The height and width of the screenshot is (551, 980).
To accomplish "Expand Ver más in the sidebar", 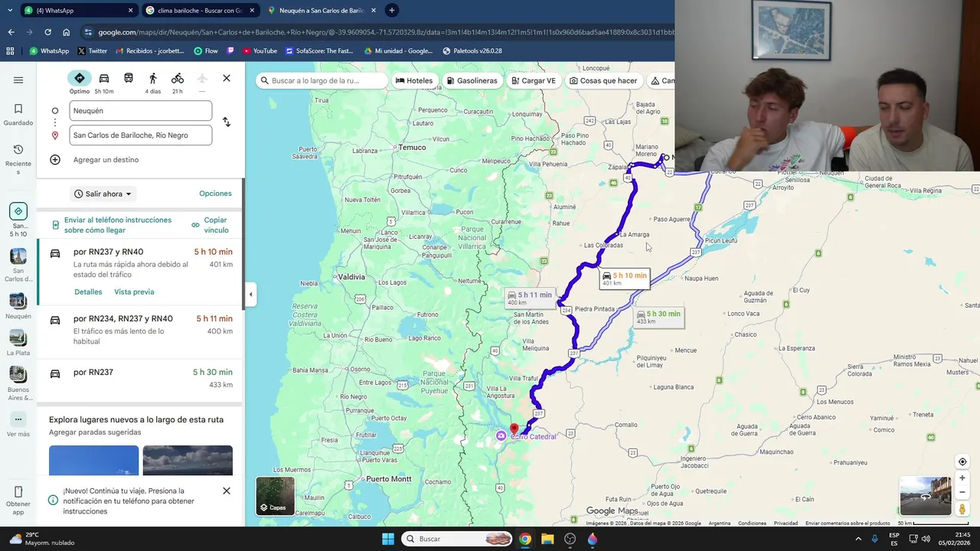I will tap(18, 425).
